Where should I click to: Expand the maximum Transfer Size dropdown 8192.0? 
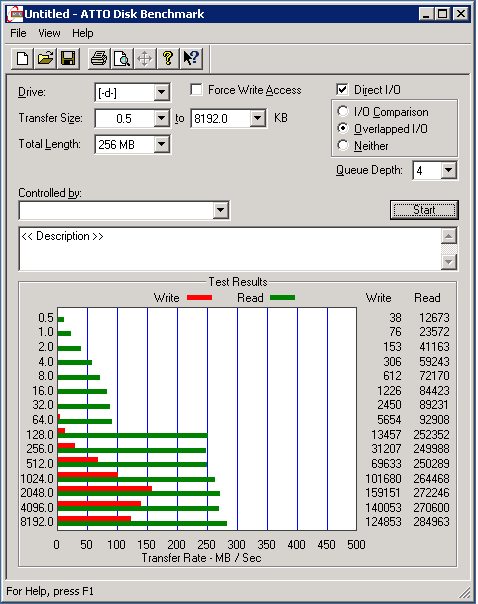coord(257,118)
